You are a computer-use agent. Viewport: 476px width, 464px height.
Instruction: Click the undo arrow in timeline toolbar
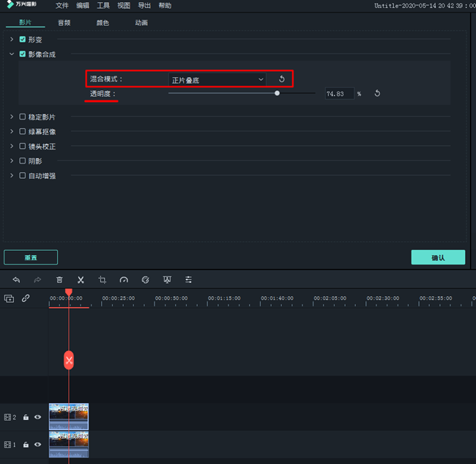[x=16, y=280]
